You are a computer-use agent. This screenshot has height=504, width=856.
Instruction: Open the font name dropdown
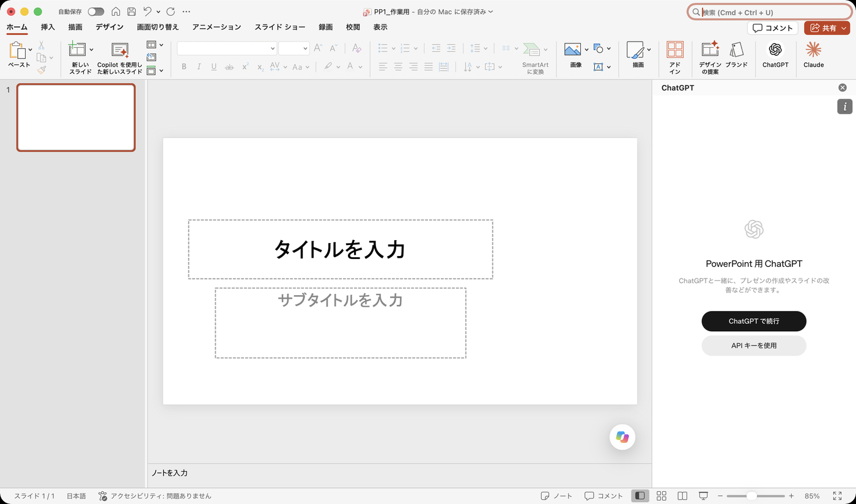(x=273, y=49)
